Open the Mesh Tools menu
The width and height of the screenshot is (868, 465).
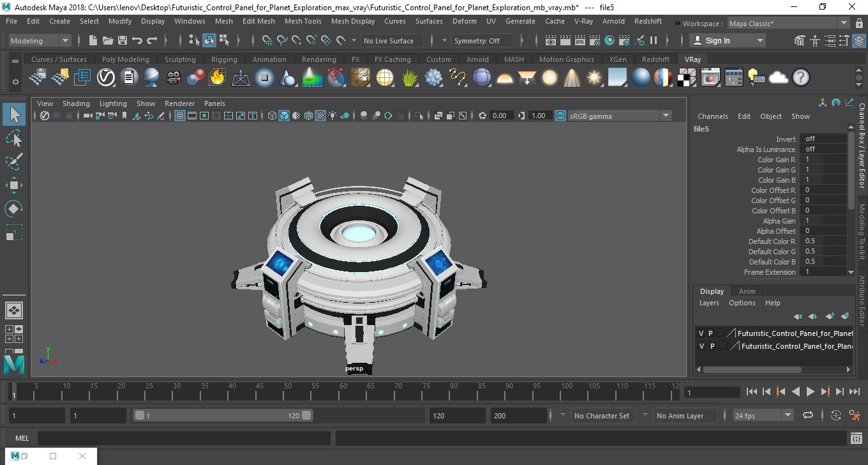pos(303,21)
